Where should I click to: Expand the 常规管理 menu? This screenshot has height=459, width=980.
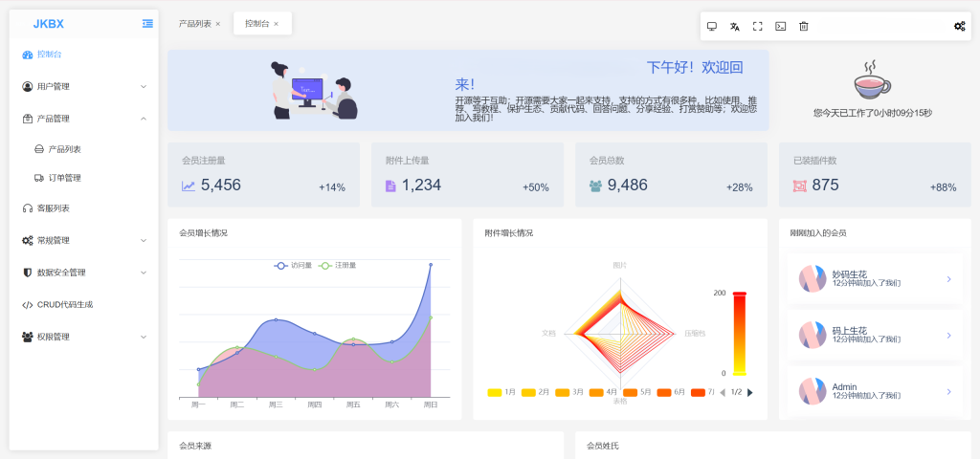click(84, 240)
